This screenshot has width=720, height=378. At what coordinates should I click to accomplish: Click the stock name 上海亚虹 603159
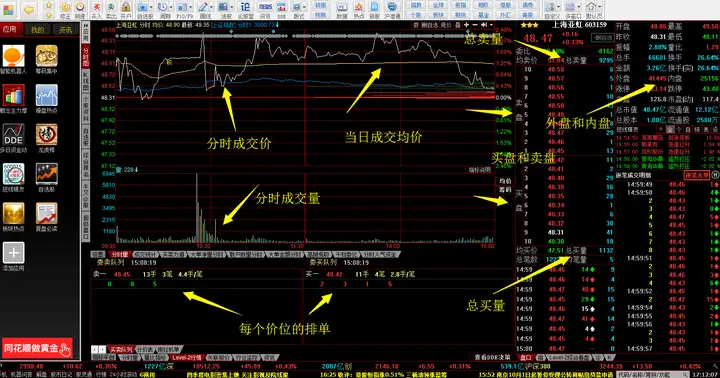[579, 24]
